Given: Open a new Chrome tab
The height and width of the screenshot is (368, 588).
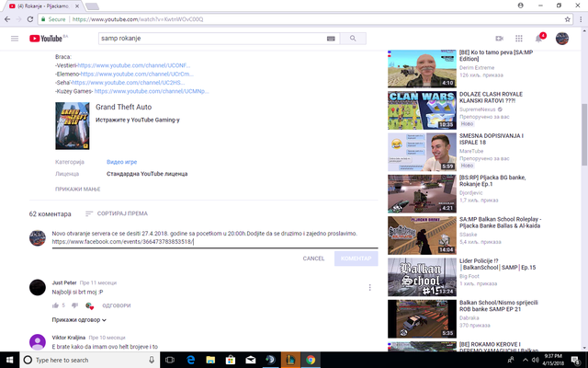Looking at the screenshot, I should click(x=92, y=6).
